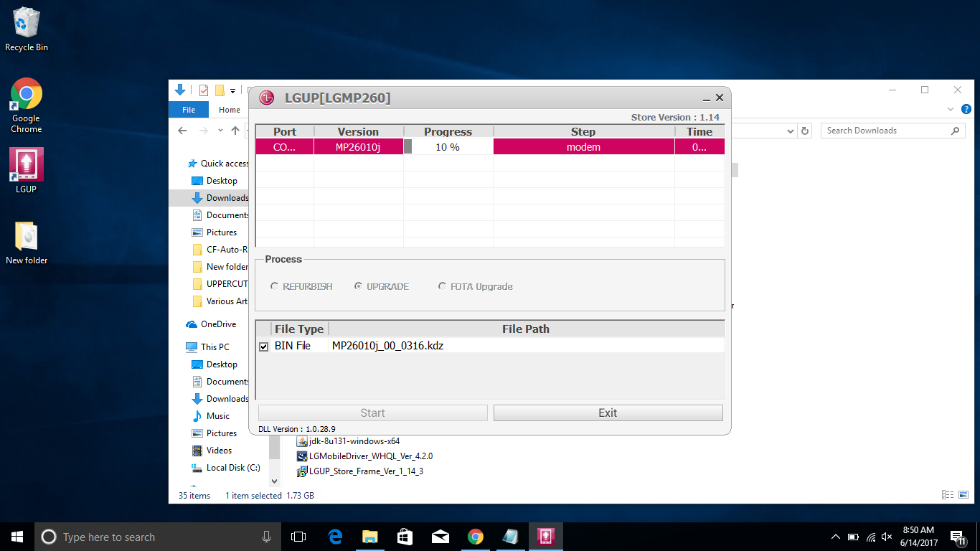Click the Port column header

(285, 131)
